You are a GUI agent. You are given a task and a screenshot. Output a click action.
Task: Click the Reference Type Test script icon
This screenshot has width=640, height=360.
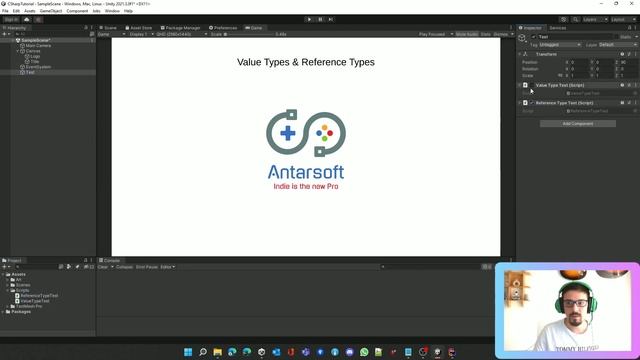(525, 103)
